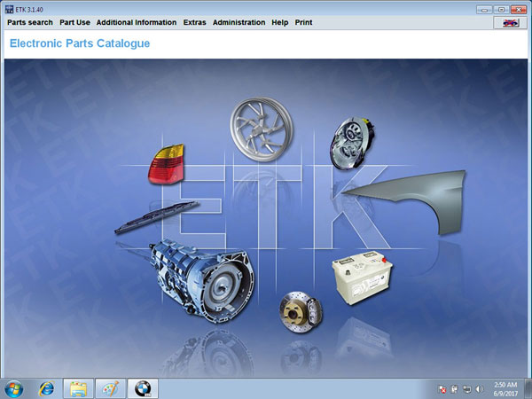Switch to the BMW ETK taskbar button
This screenshot has width=532, height=399.
tap(143, 389)
